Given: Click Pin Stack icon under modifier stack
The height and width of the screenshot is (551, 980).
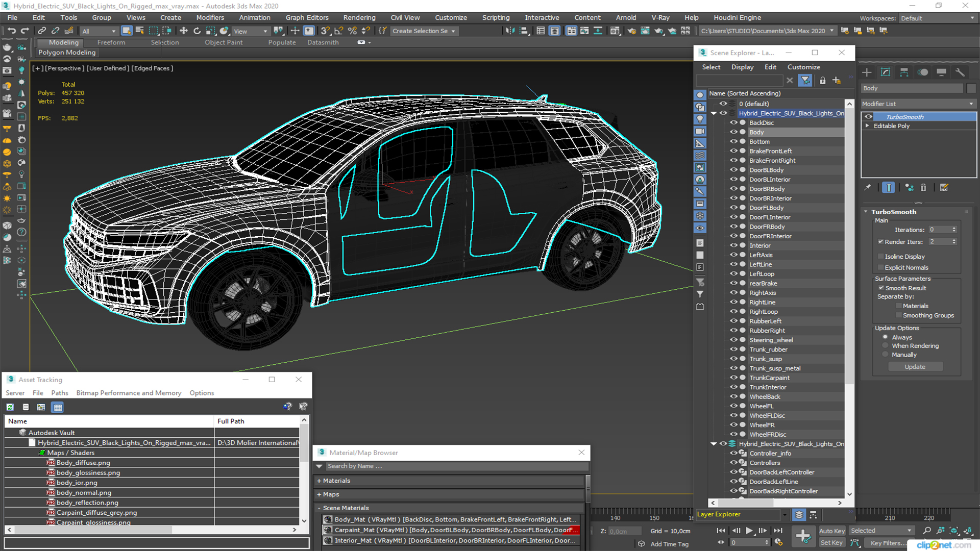Looking at the screenshot, I should [x=868, y=188].
